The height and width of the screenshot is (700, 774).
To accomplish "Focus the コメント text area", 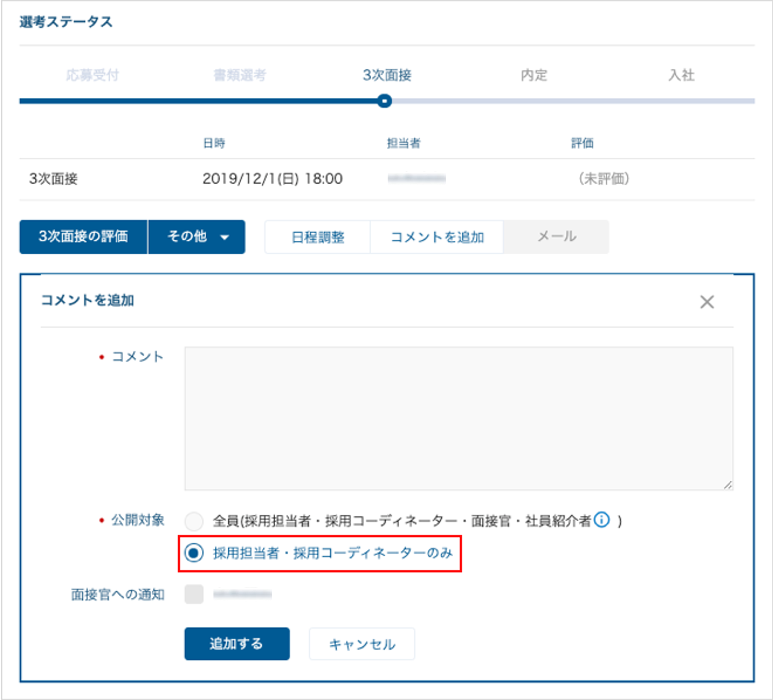I will point(459,419).
